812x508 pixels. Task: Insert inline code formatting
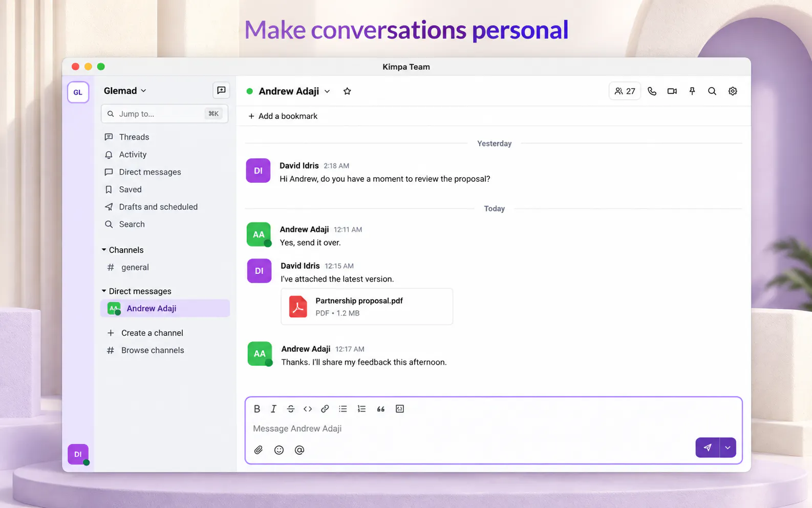[308, 409]
